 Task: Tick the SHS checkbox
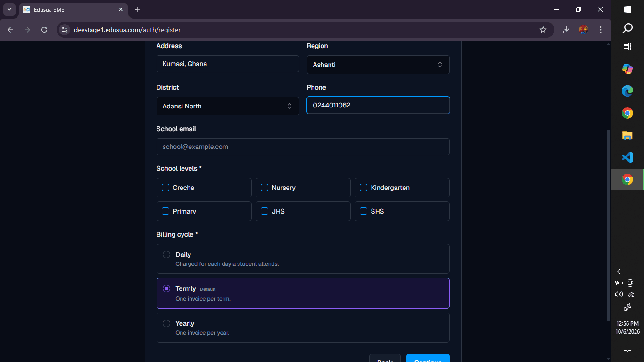363,211
